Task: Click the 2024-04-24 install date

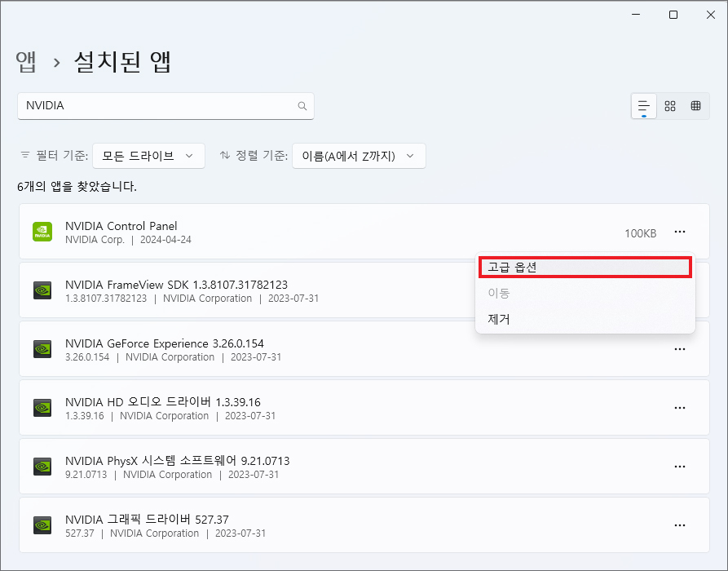Action: (165, 240)
